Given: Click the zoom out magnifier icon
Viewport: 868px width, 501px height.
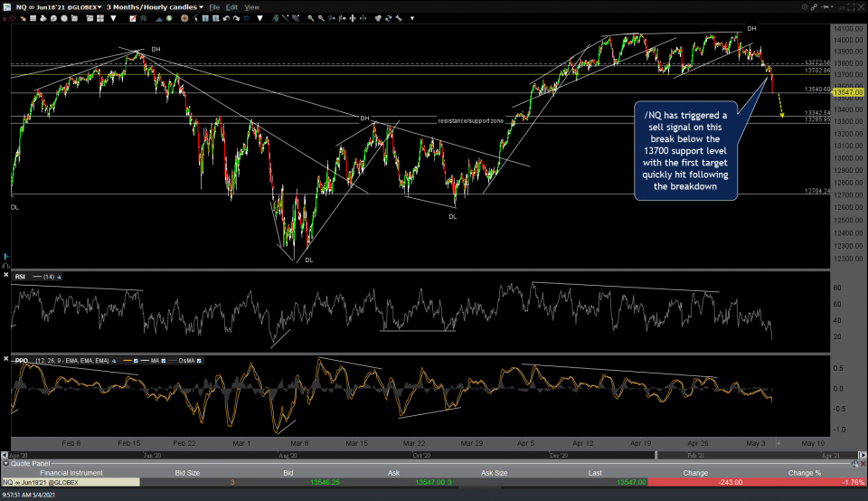Looking at the screenshot, I should (x=321, y=18).
